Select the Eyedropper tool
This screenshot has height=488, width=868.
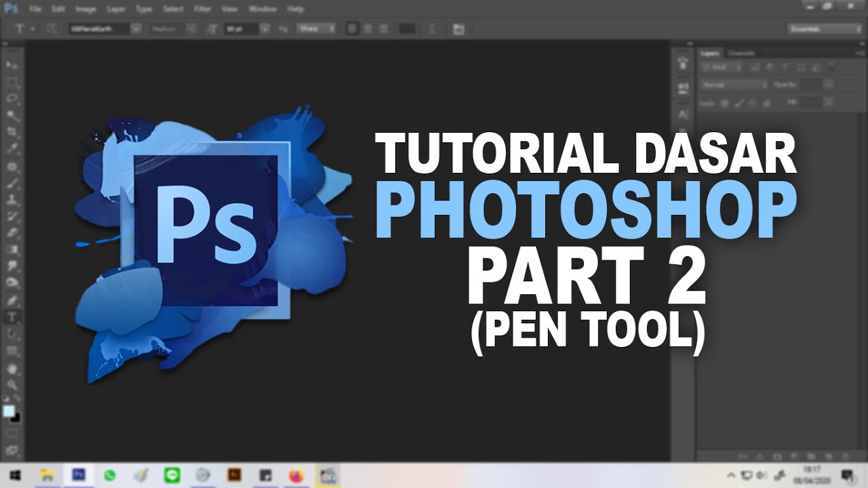[x=12, y=149]
